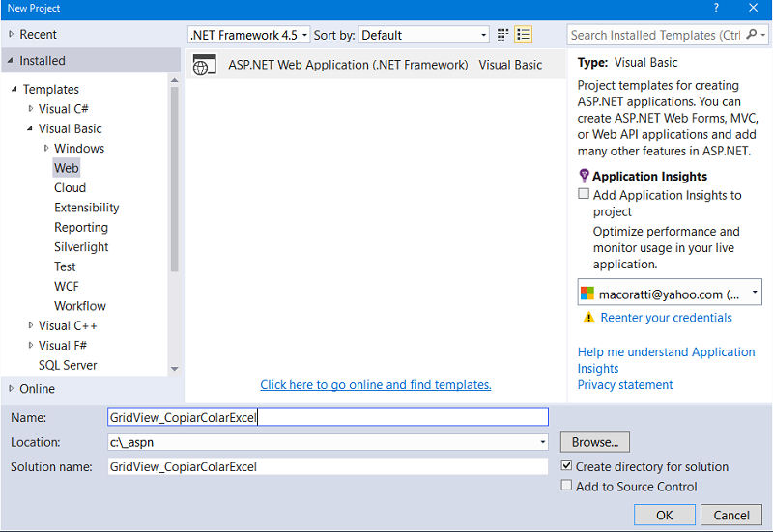This screenshot has width=773, height=532.
Task: Open the macoratti@yahoo.com account dropdown
Action: 670,292
